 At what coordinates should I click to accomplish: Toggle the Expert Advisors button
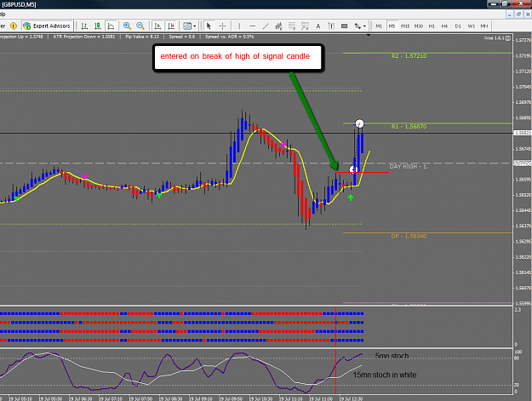[47, 26]
